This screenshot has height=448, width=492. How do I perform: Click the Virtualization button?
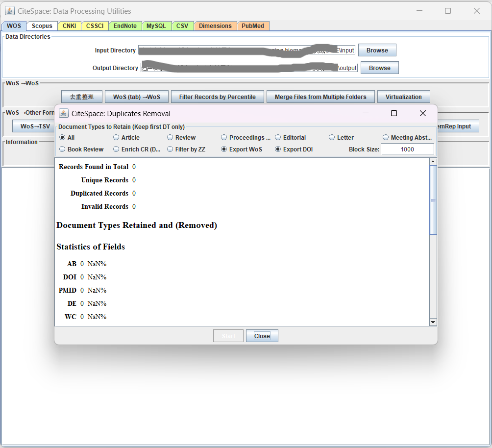coord(403,97)
